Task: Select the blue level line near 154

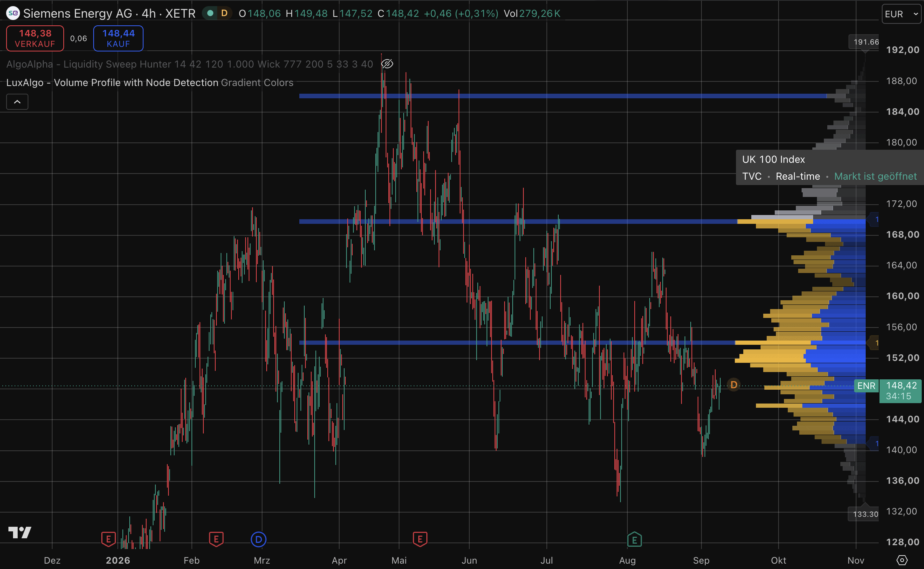Action: point(517,342)
